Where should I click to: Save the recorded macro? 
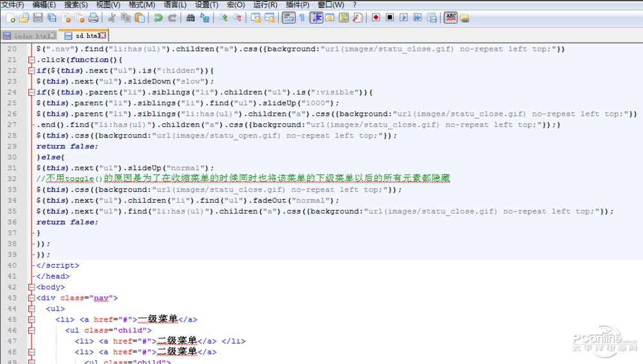point(432,17)
